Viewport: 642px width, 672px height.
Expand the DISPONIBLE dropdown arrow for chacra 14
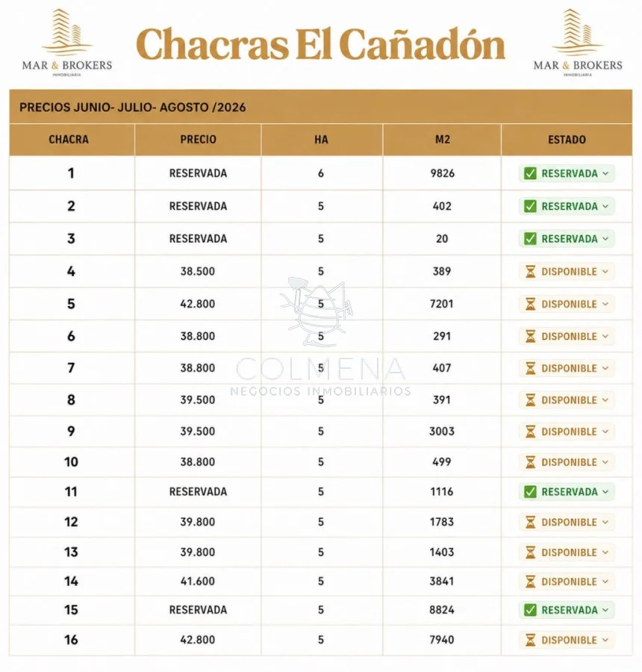[x=605, y=582]
